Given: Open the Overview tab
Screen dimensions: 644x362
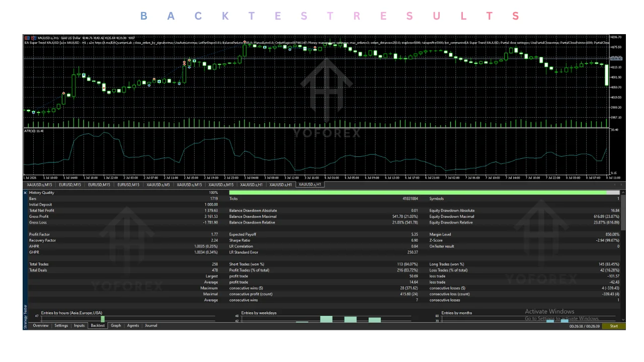Looking at the screenshot, I should point(41,326).
